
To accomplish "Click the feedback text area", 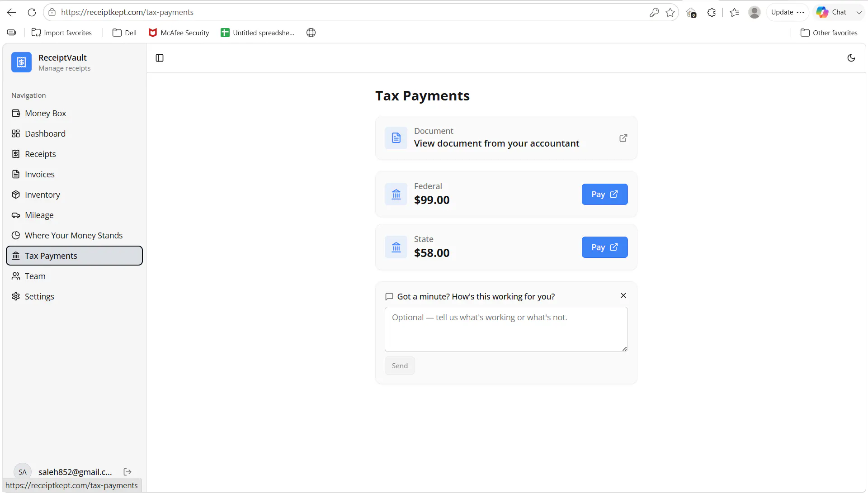I will click(x=506, y=329).
